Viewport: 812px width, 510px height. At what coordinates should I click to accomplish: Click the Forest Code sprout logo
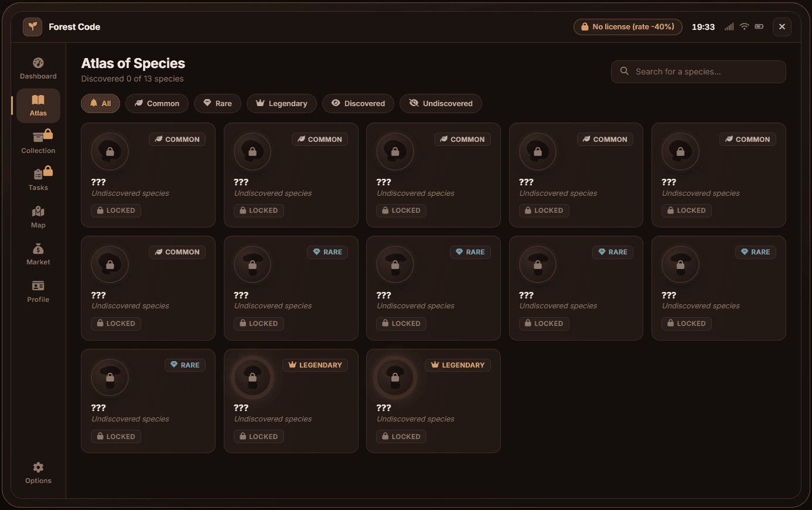tap(32, 27)
